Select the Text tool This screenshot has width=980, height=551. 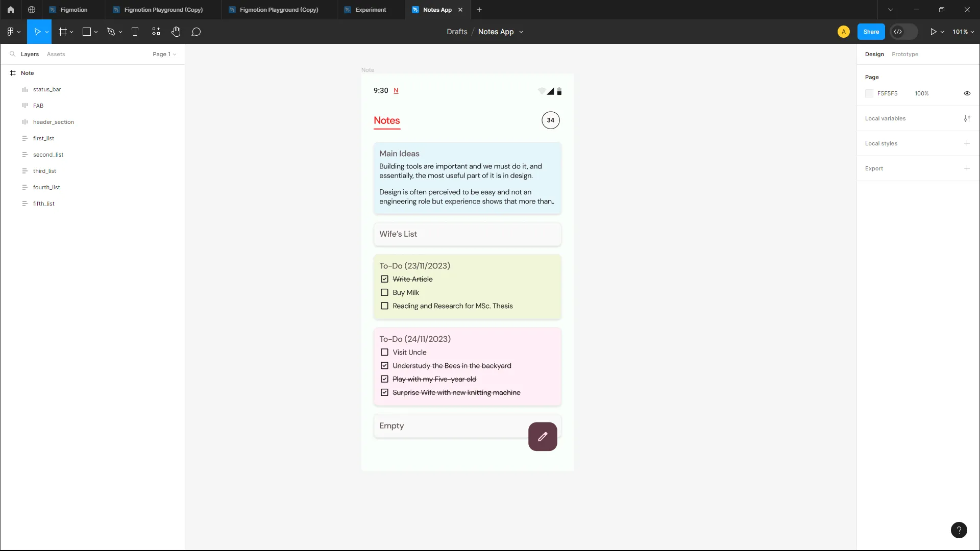[135, 32]
